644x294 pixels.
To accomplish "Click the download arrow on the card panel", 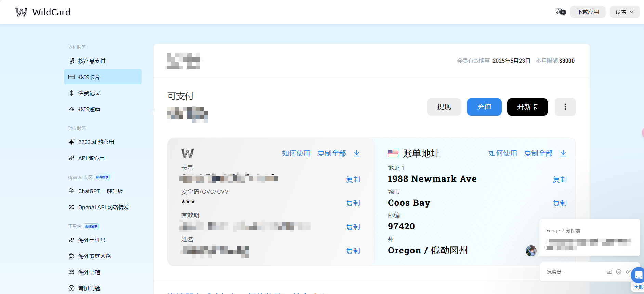I will [x=357, y=153].
